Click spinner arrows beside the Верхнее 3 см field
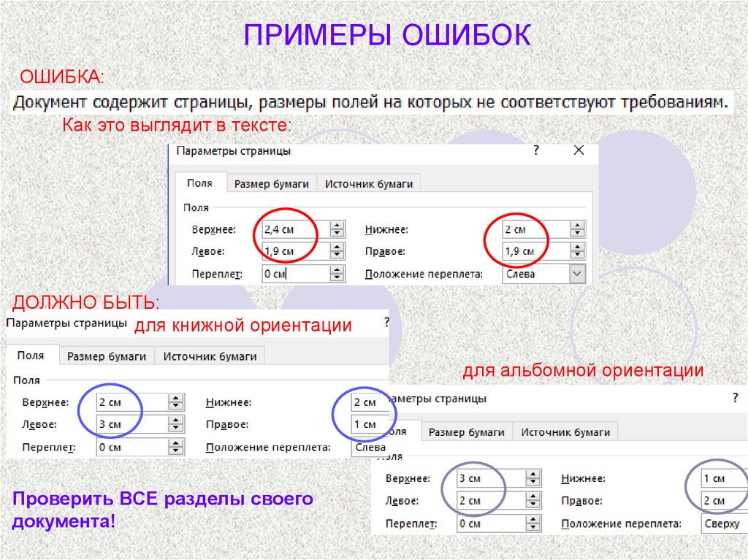748x560 pixels. [x=534, y=479]
